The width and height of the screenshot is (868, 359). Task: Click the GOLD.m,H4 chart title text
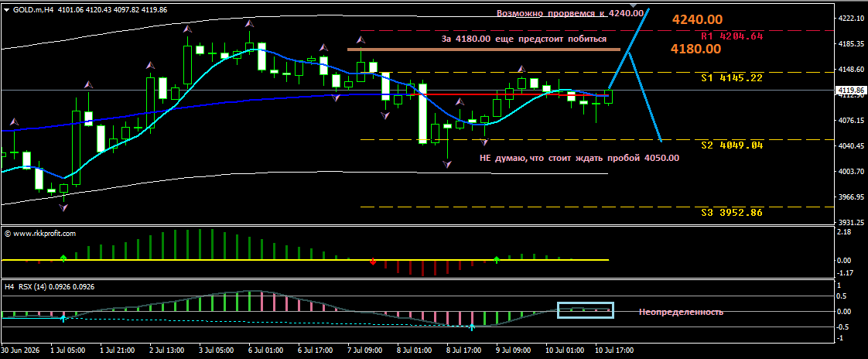click(x=34, y=10)
